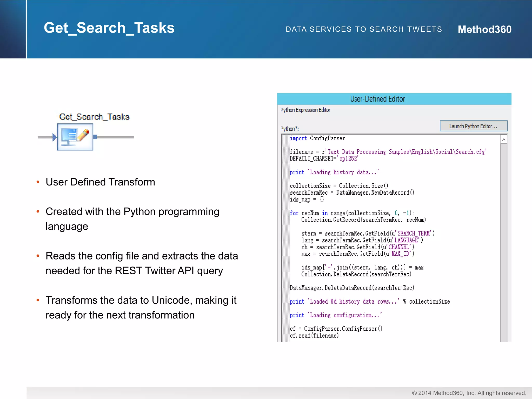Screen dimensions: 532x399
Task: Click the cf = ConfigParser.ConfigParser() line
Action: [x=336, y=329]
